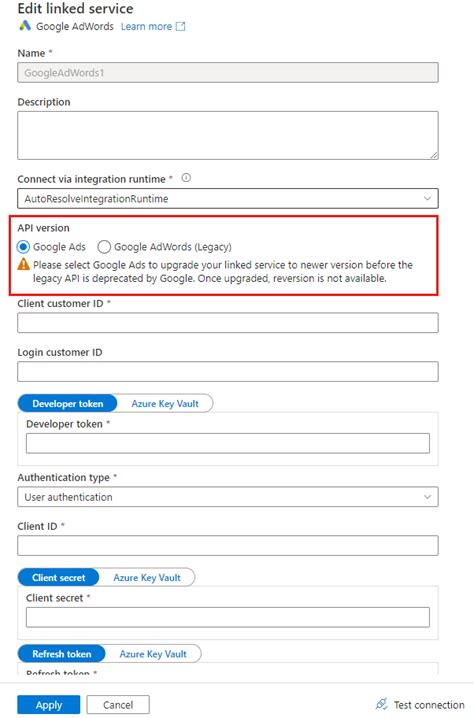
Task: Choose Azure Key Vault for Refresh token
Action: point(153,654)
